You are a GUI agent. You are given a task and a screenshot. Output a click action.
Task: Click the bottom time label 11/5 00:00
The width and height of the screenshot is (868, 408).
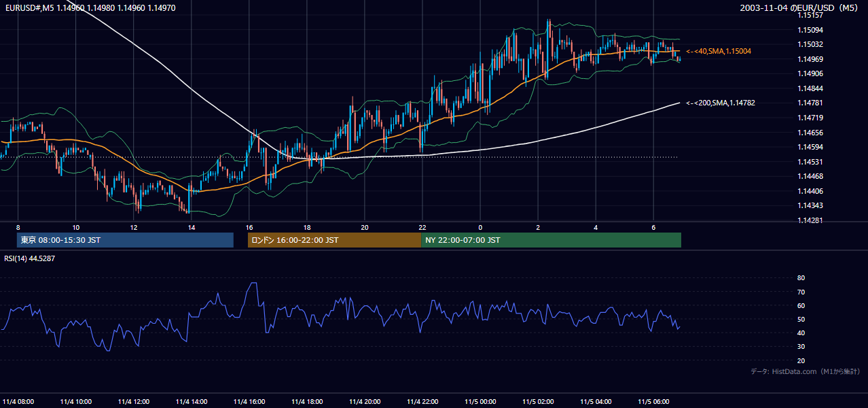pyautogui.click(x=480, y=401)
